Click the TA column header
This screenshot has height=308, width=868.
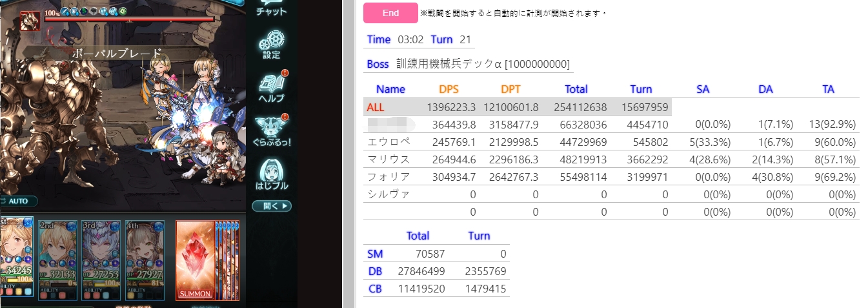click(829, 89)
